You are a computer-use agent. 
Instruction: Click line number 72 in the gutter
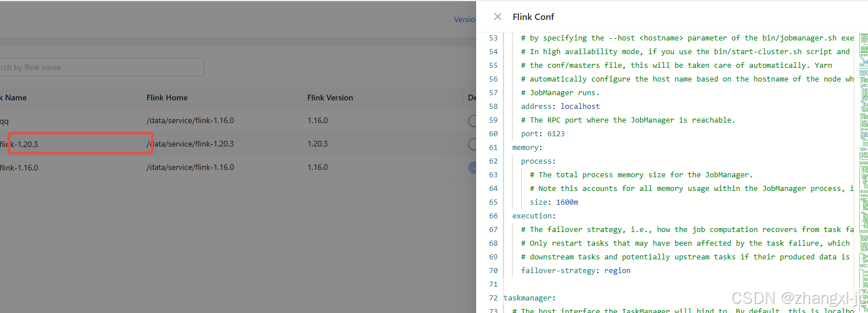[x=493, y=298]
